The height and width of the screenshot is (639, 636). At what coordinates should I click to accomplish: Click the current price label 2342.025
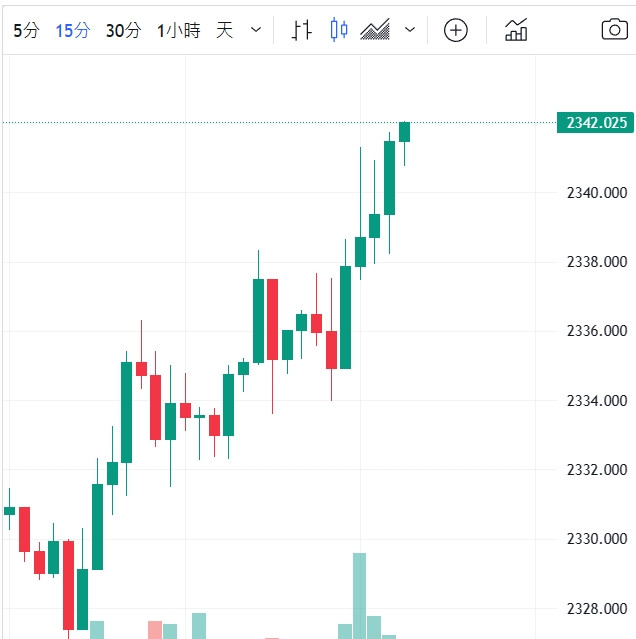point(596,123)
